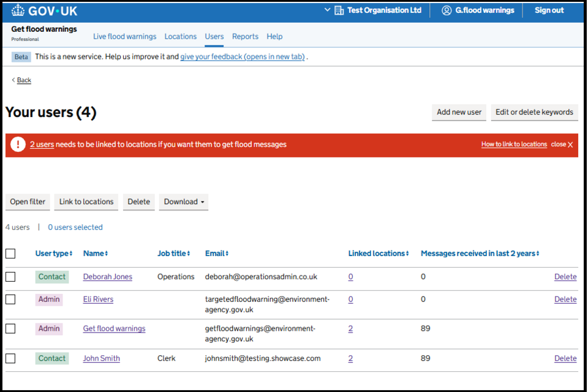588x392 pixels.
Task: Select the Deborah Jones row checkbox
Action: [10, 277]
